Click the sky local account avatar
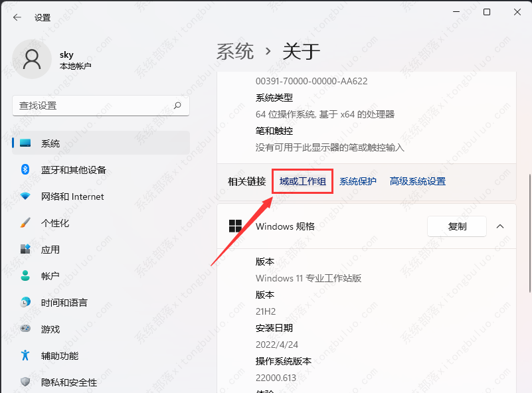Image resolution: width=532 pixels, height=393 pixels. [32, 59]
